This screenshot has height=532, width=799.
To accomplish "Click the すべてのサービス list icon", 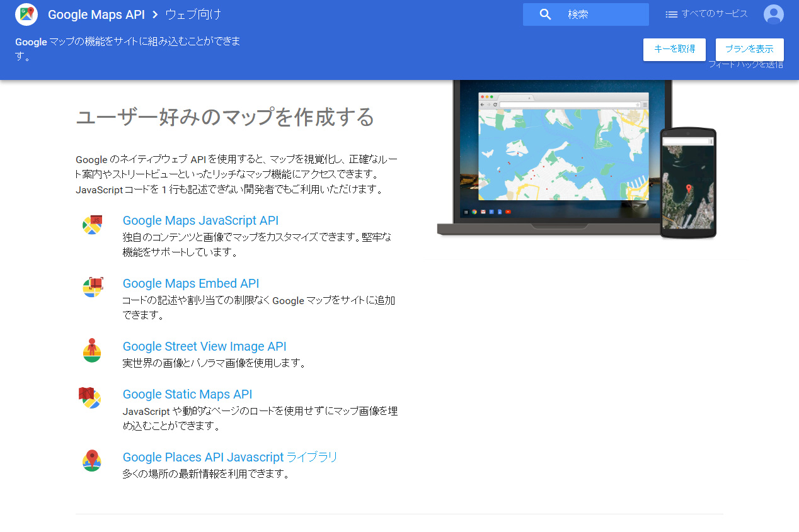I will coord(672,14).
